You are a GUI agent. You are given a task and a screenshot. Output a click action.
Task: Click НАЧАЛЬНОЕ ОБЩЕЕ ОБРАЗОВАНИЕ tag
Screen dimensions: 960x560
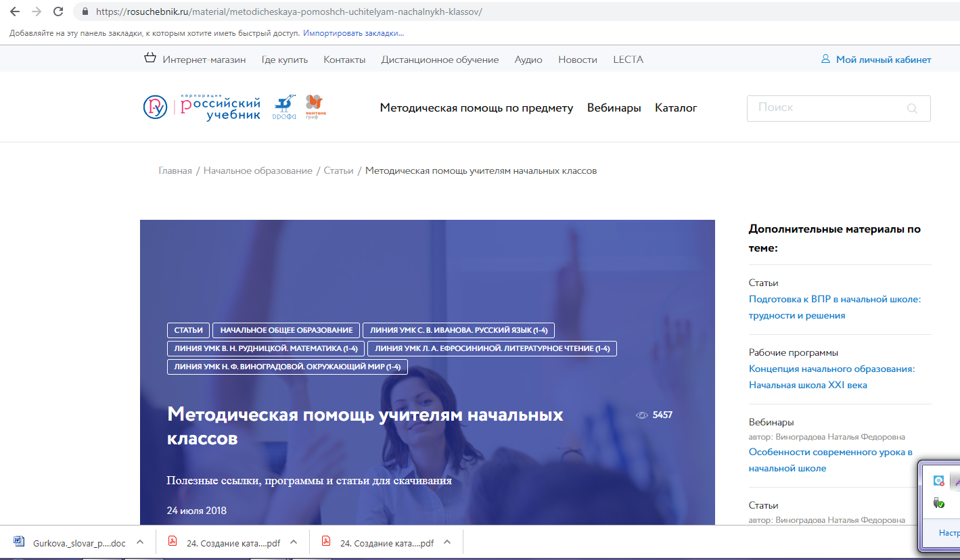click(286, 330)
